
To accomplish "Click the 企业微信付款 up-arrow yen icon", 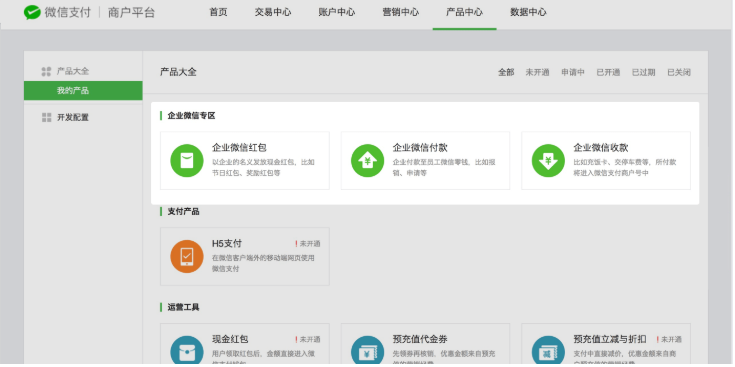I will point(368,161).
